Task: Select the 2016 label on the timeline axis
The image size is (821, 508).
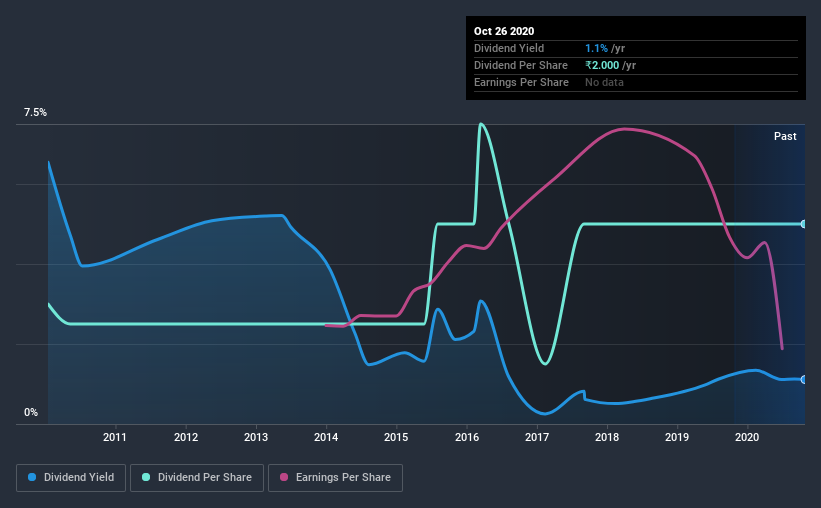Action: [x=467, y=437]
